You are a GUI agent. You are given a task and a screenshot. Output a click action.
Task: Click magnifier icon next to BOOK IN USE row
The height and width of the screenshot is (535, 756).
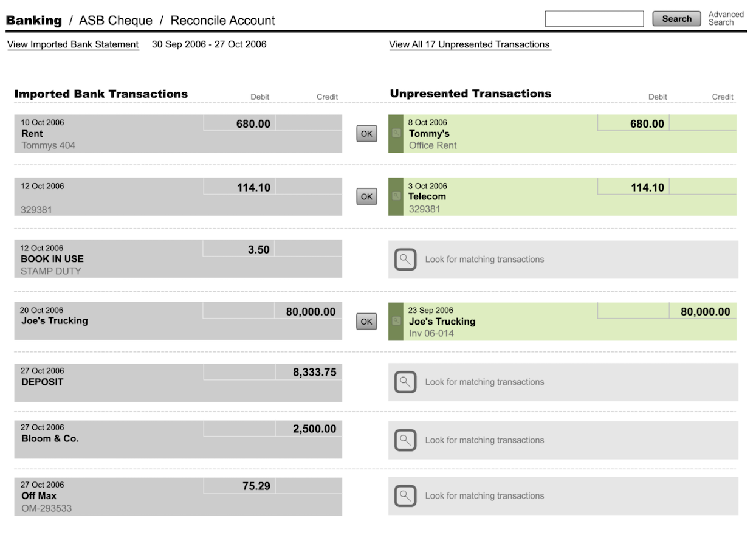point(405,260)
